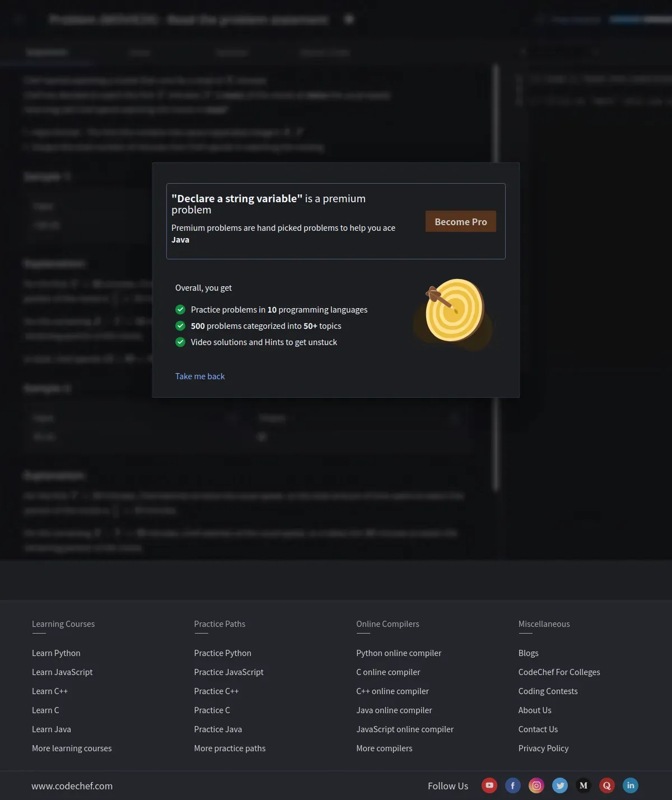The image size is (672, 800).
Task: Open CodeChef LinkedIn page icon
Action: pos(631,785)
